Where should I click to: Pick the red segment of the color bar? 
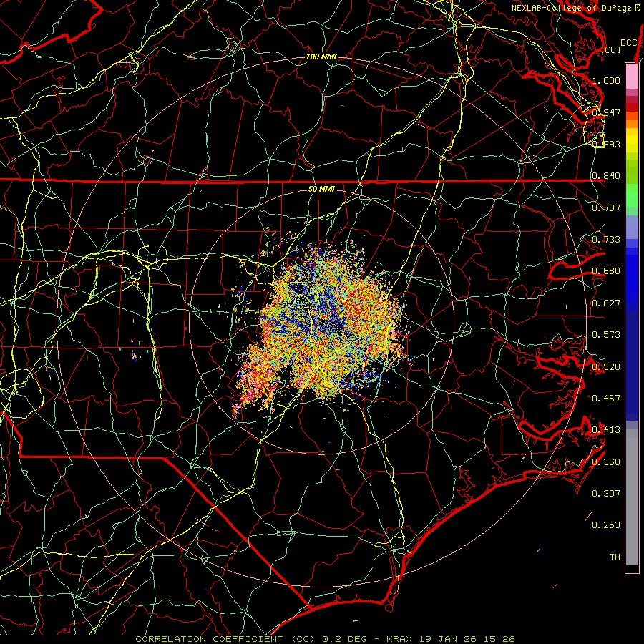click(x=632, y=107)
